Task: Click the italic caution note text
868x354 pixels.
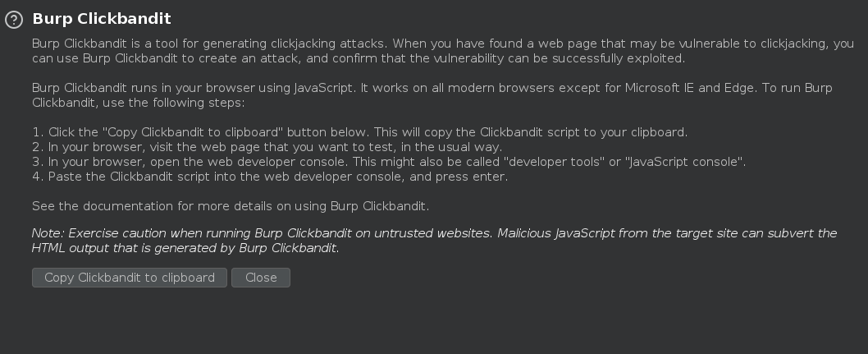Action: [x=435, y=241]
